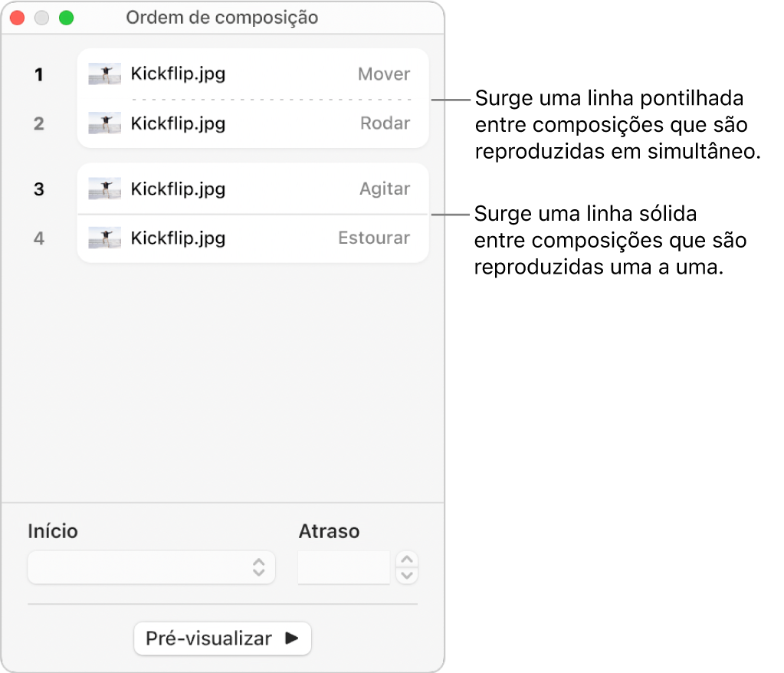Close the Ordem de composição window
The image size is (784, 673).
click(x=17, y=18)
